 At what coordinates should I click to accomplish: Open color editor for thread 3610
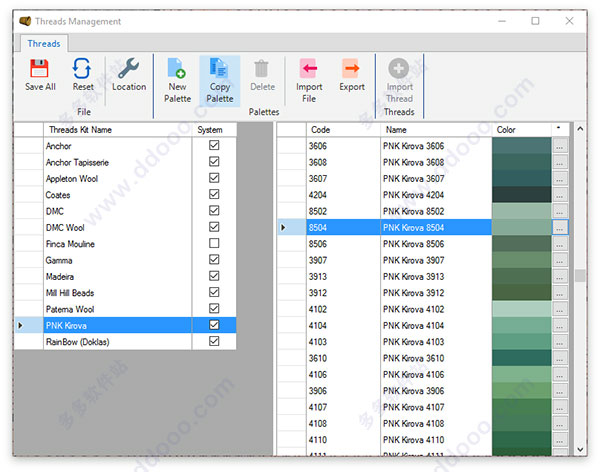tap(559, 358)
